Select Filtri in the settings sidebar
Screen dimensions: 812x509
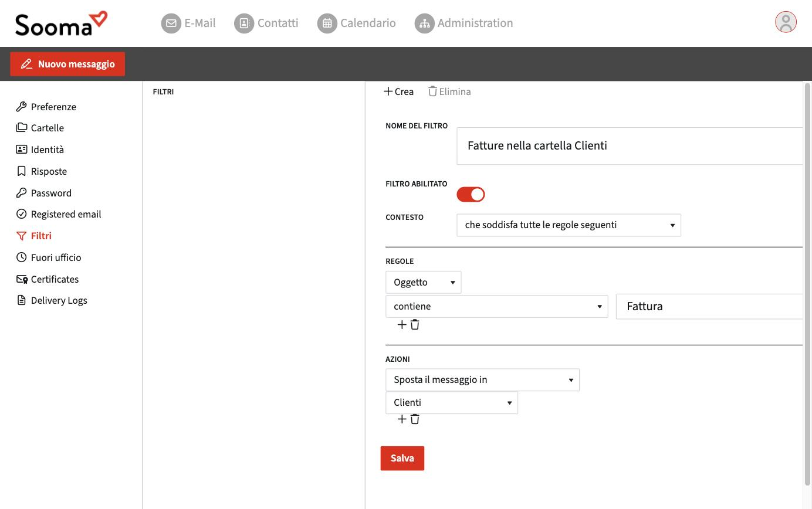(x=33, y=236)
